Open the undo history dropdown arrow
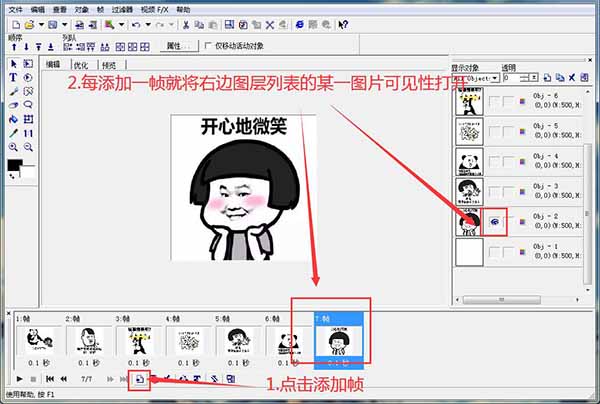Viewport: 600px width, 404px height. [148, 25]
